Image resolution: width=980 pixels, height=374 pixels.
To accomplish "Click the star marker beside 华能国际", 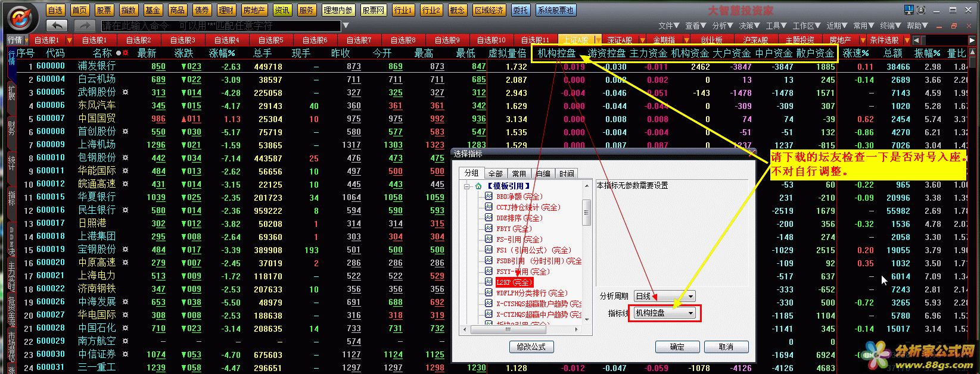I will (x=125, y=171).
